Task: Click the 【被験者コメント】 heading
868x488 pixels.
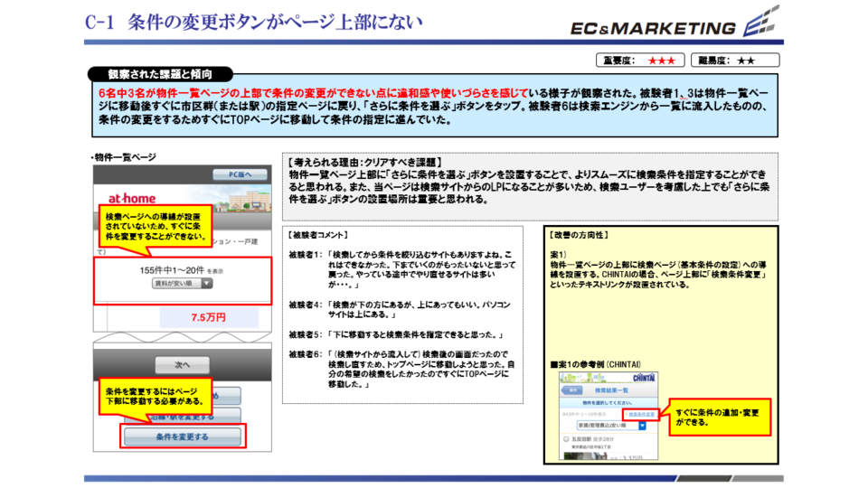Action: tap(317, 235)
